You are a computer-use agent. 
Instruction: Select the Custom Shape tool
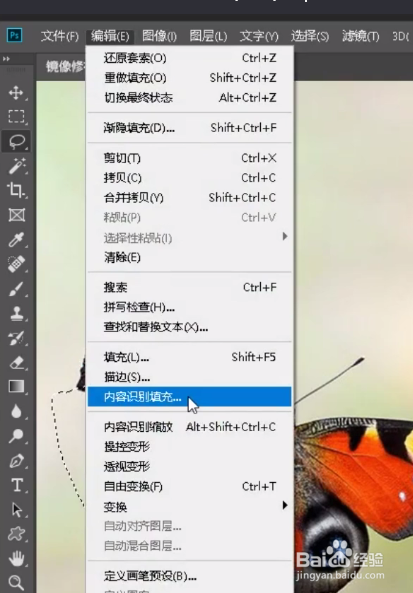(x=16, y=534)
